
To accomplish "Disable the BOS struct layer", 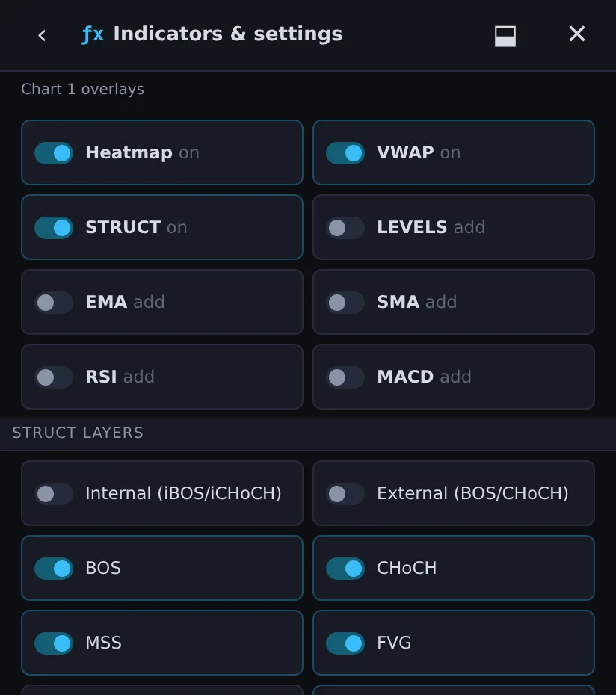I will [54, 568].
